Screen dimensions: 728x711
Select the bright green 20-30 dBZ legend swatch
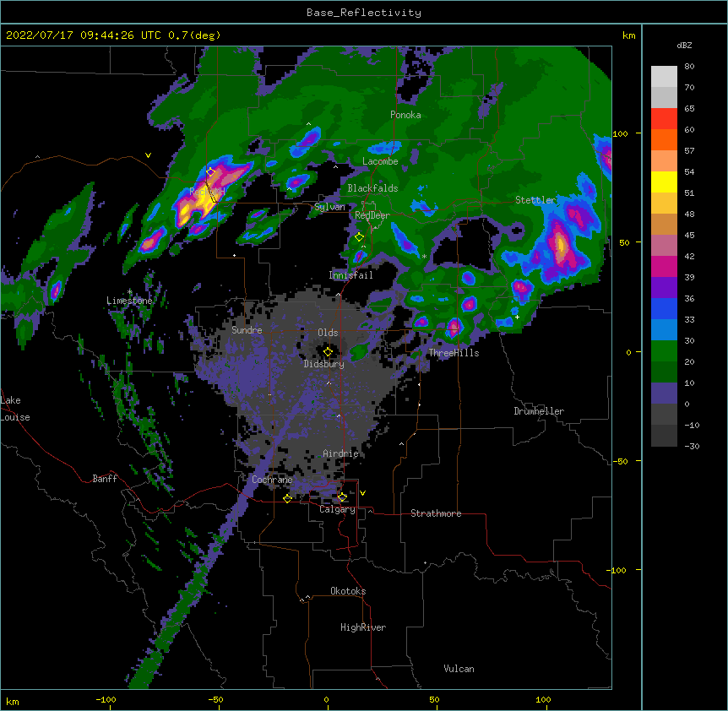(664, 351)
